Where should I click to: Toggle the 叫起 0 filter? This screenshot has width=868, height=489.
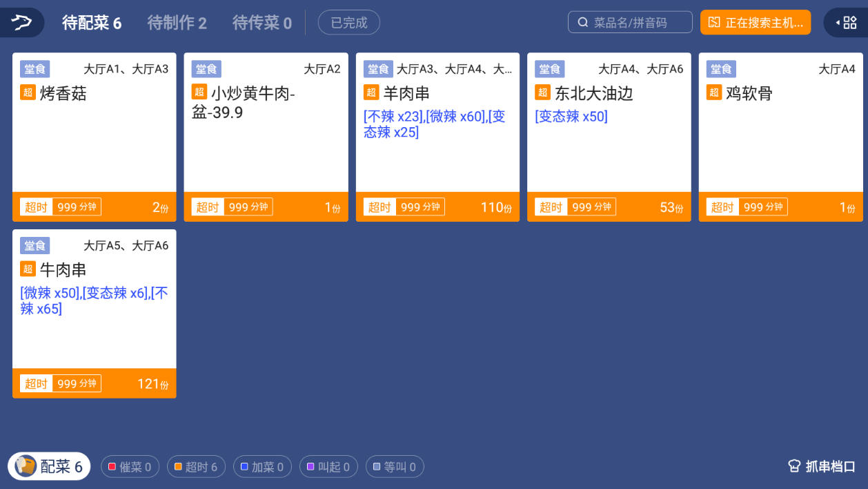click(328, 467)
